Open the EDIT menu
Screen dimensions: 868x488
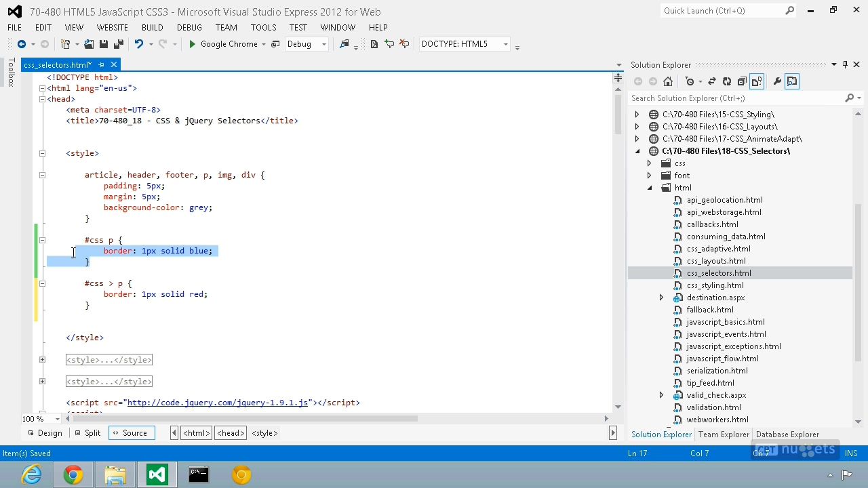pyautogui.click(x=43, y=28)
